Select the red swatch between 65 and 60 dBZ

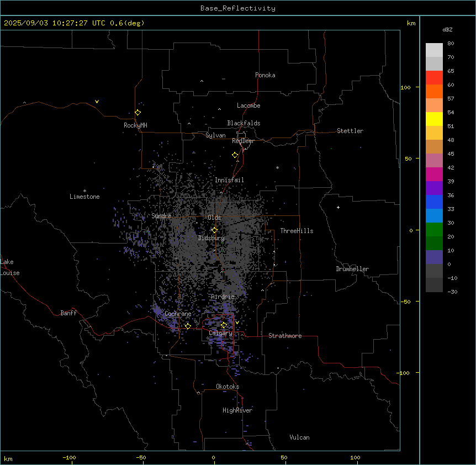point(434,78)
